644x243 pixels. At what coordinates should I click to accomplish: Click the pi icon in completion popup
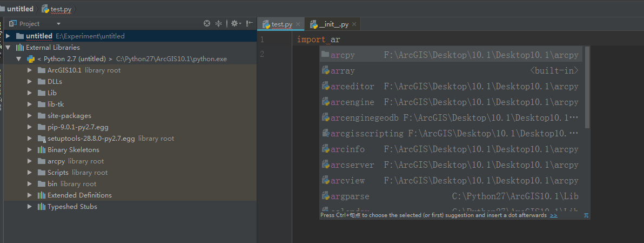point(586,215)
